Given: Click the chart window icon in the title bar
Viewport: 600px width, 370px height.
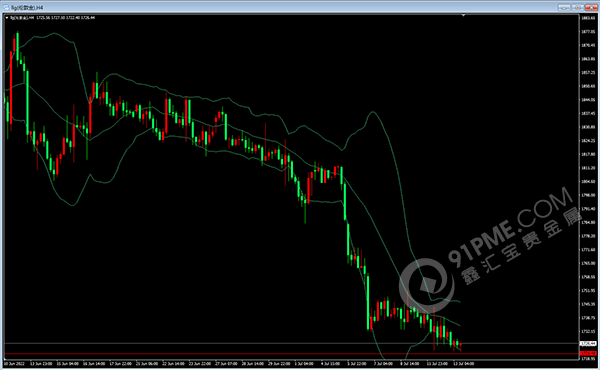Looking at the screenshot, I should pyautogui.click(x=6, y=7).
